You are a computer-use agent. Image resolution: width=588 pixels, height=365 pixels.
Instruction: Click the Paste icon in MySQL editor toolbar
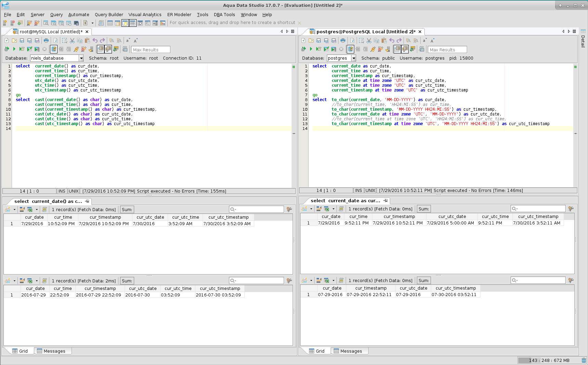coord(87,40)
